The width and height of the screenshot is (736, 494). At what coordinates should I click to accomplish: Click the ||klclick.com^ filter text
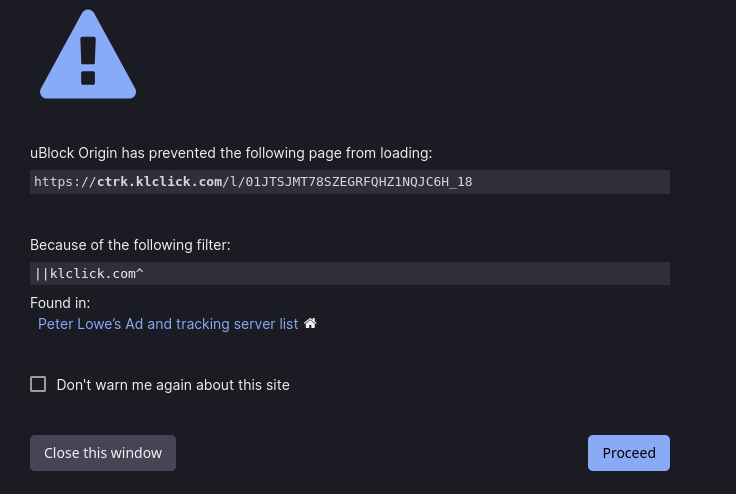(x=89, y=273)
